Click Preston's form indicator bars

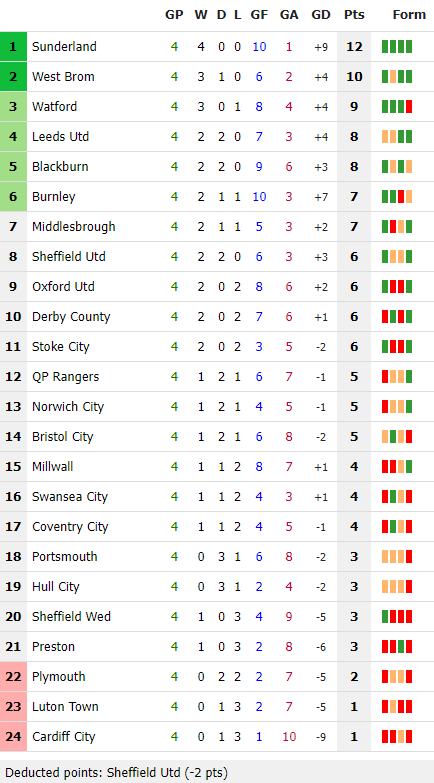(x=397, y=647)
